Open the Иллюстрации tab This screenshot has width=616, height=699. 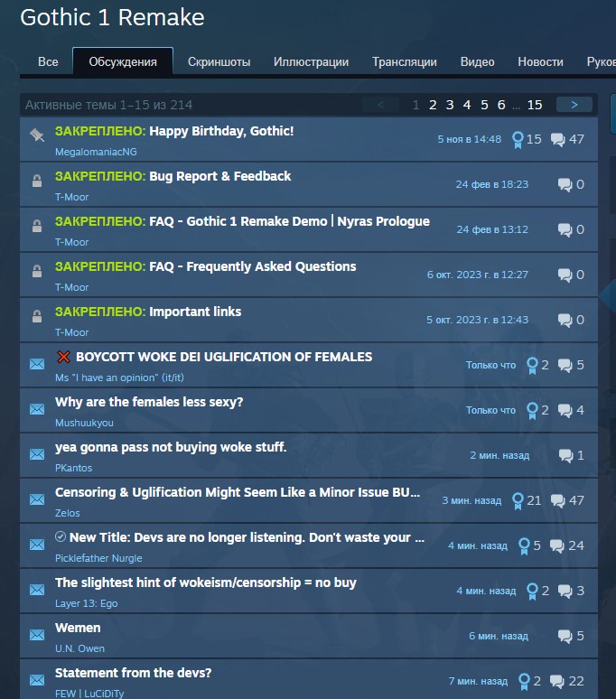pyautogui.click(x=311, y=61)
